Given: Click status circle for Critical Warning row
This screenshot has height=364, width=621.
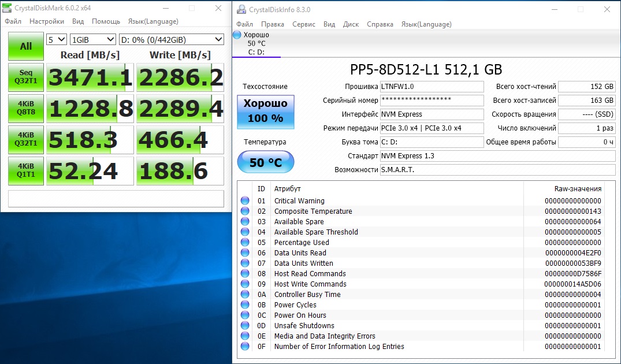Looking at the screenshot, I should tap(245, 201).
